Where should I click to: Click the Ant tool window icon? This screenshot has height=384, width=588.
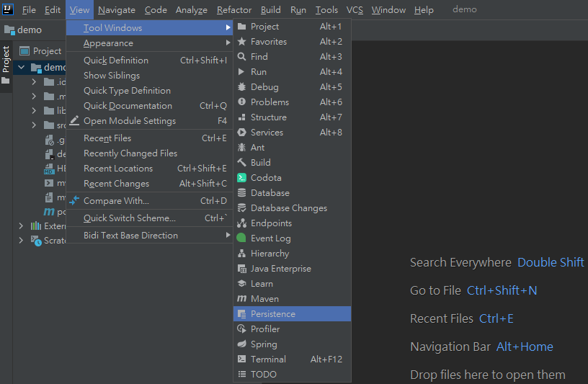(x=242, y=148)
